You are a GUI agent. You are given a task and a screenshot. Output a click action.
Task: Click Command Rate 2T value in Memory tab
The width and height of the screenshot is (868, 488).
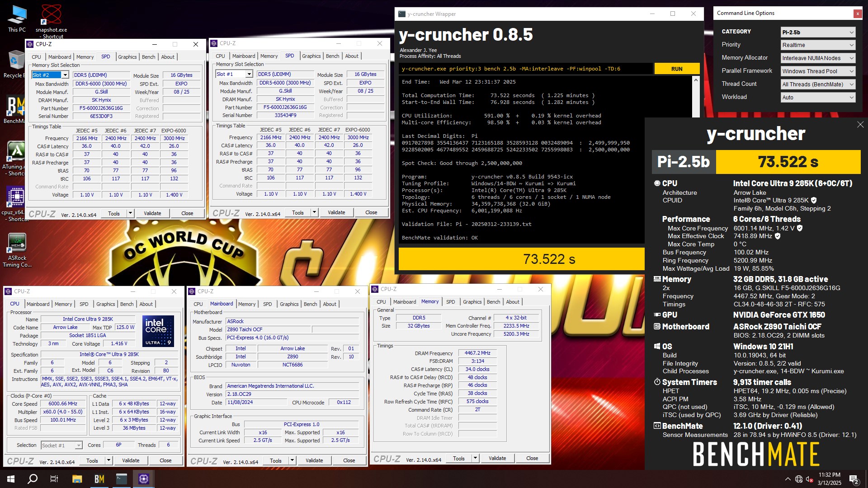point(477,409)
